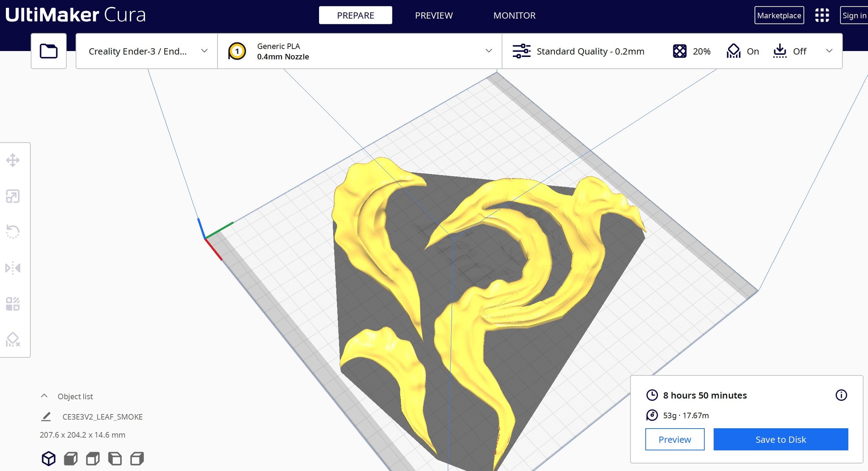This screenshot has width=868, height=471.
Task: Open Creality Ender-3 printer dropdown
Action: pyautogui.click(x=147, y=51)
